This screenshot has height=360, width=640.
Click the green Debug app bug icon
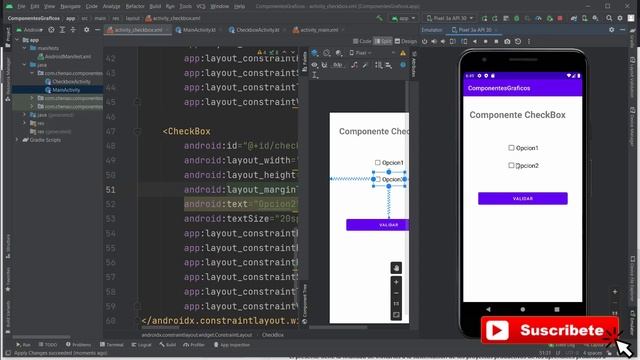coord(517,18)
